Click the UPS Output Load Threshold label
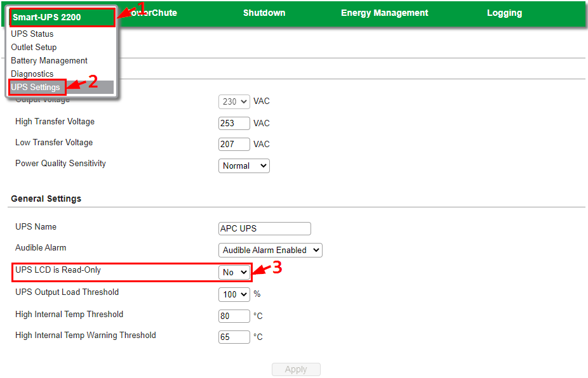 tap(67, 292)
